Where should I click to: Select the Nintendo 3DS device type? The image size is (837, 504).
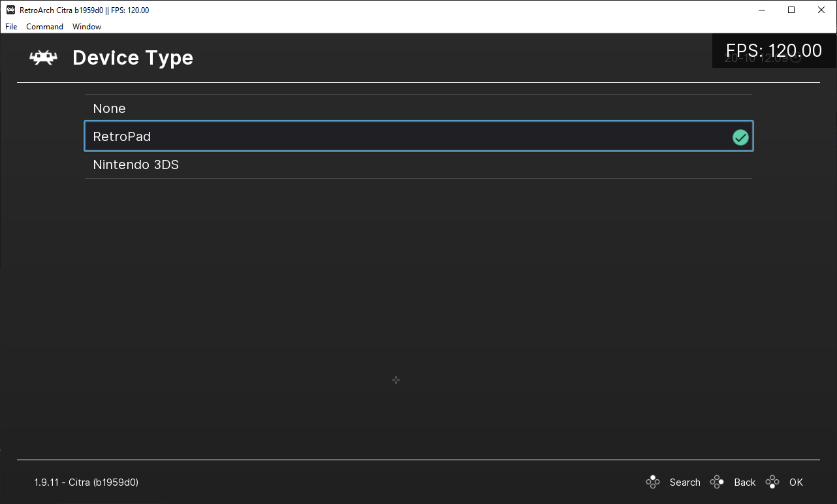[419, 165]
